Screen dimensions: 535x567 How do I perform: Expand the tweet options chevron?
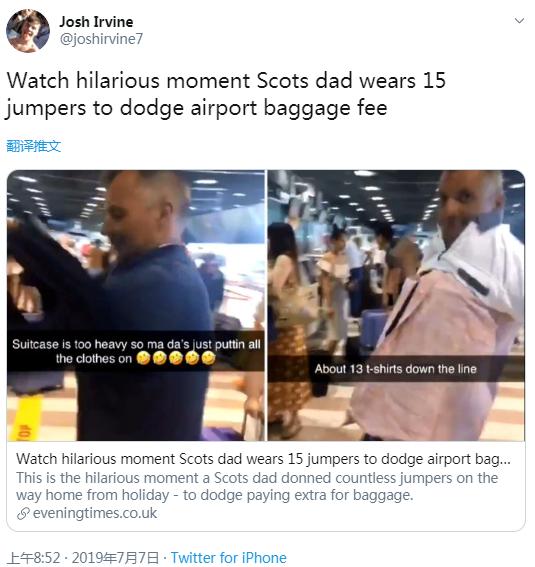(x=519, y=21)
